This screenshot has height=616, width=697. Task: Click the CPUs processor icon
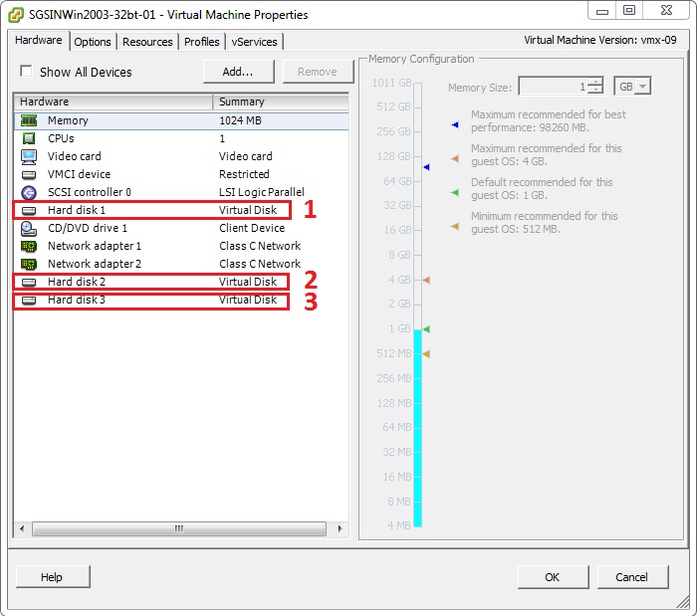(x=29, y=138)
